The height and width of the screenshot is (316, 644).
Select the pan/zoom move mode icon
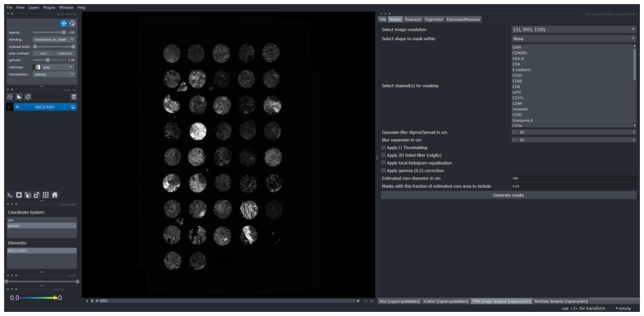[64, 23]
